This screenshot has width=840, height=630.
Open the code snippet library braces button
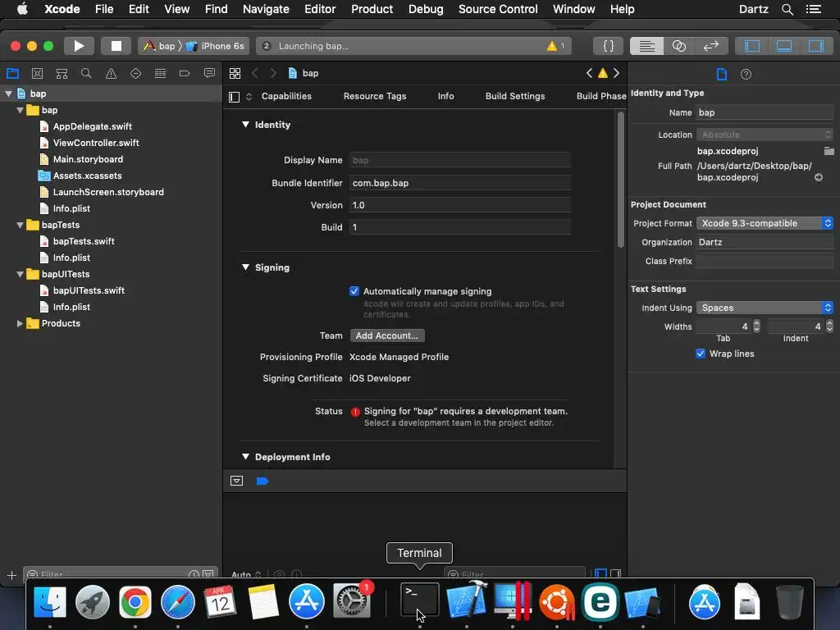pyautogui.click(x=608, y=46)
